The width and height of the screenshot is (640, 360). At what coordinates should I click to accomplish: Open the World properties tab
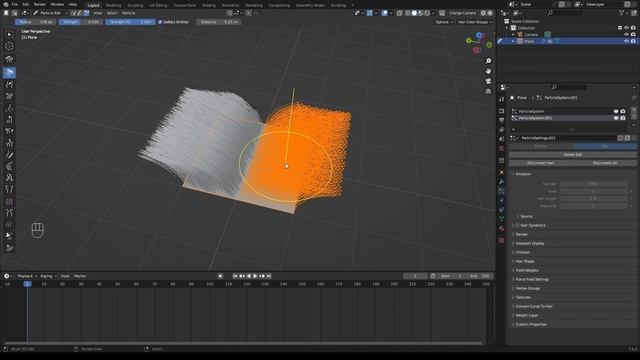coord(502,149)
